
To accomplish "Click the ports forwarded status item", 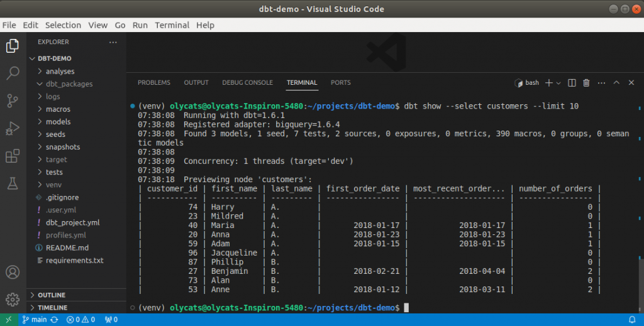I will coord(111,320).
